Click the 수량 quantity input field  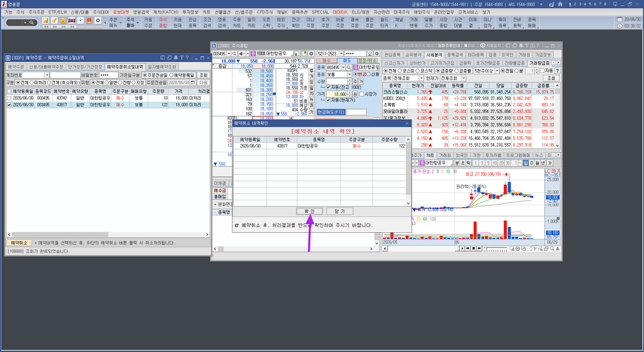tap(337, 82)
